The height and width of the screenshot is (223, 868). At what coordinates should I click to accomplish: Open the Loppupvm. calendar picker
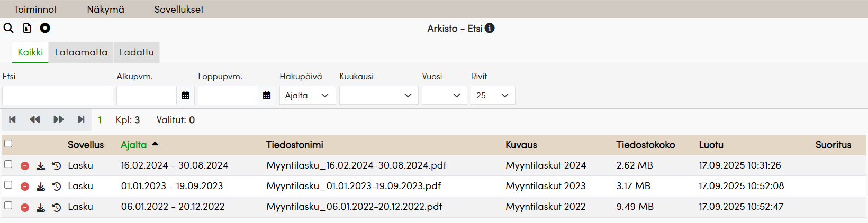pyautogui.click(x=267, y=96)
